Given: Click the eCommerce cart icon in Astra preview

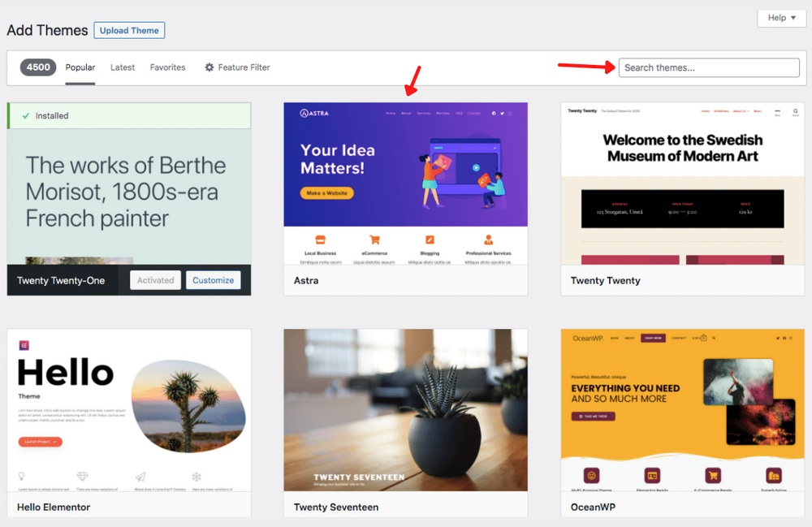Looking at the screenshot, I should 374,240.
